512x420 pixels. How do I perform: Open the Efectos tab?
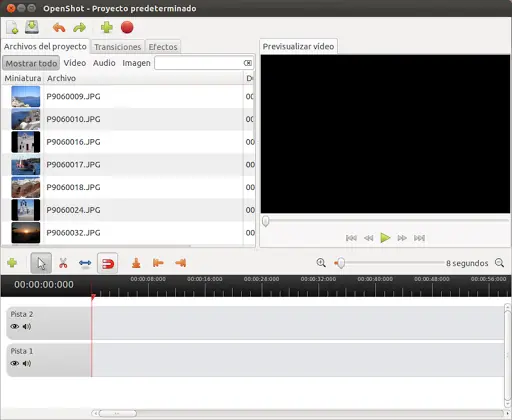(x=163, y=47)
